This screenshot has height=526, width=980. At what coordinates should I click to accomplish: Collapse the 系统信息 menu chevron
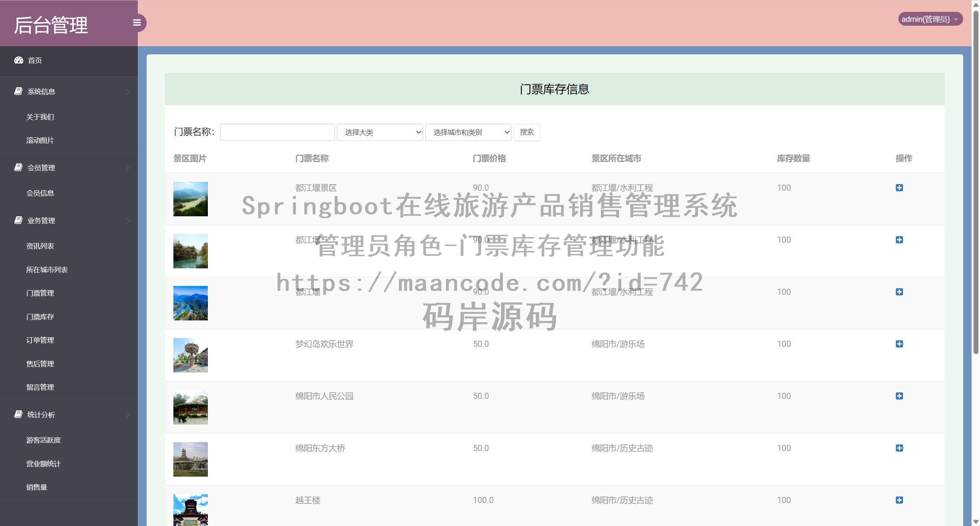tap(127, 91)
